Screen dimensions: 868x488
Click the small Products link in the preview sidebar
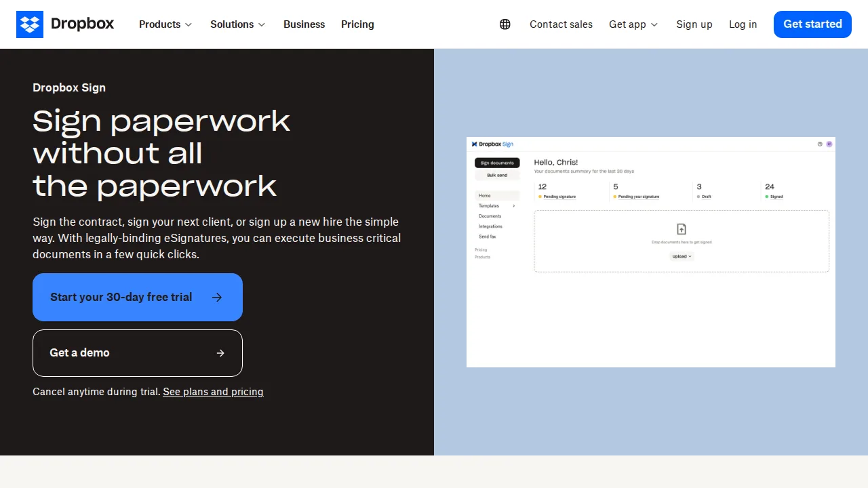482,257
